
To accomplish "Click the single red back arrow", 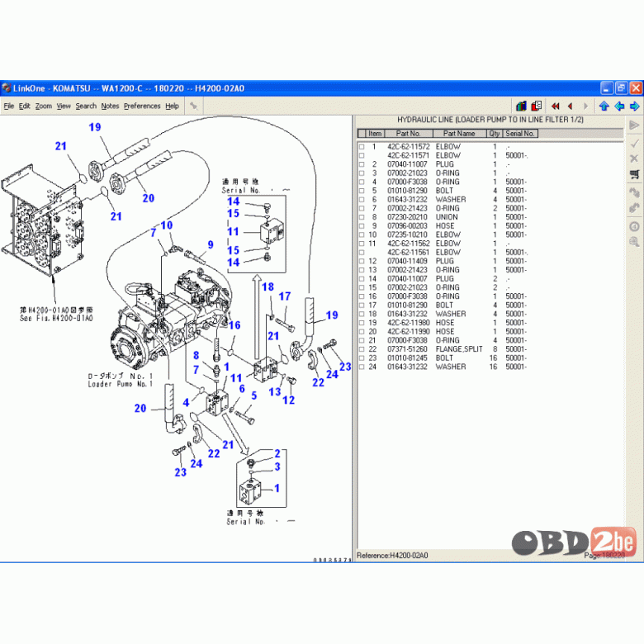I will tap(570, 107).
